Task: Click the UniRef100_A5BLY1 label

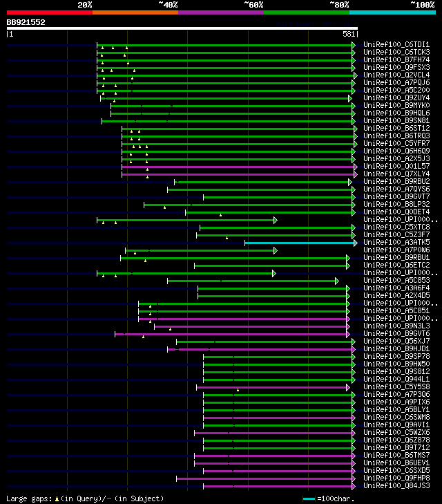Action: pyautogui.click(x=396, y=409)
